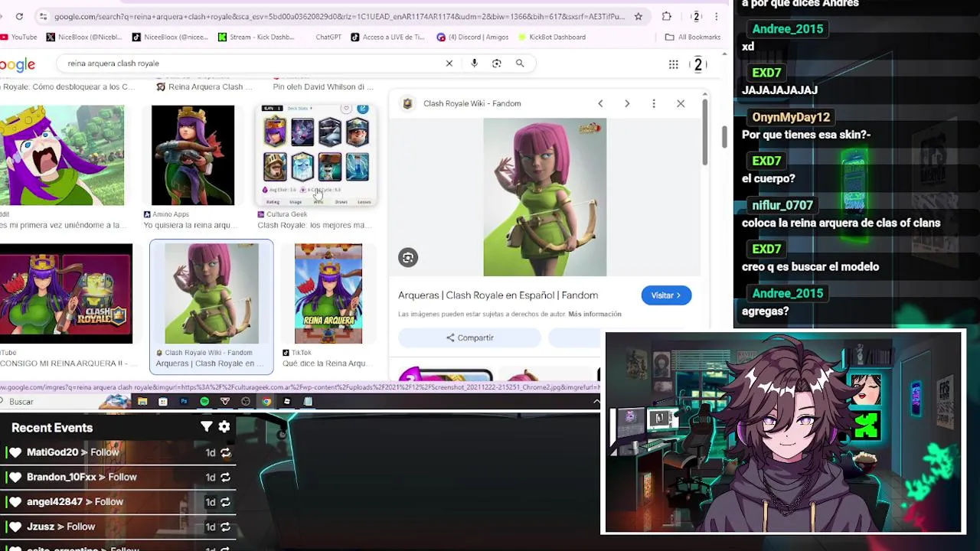Open Arqueras | Clash Royale en Español title link
980x551 pixels.
(x=498, y=295)
